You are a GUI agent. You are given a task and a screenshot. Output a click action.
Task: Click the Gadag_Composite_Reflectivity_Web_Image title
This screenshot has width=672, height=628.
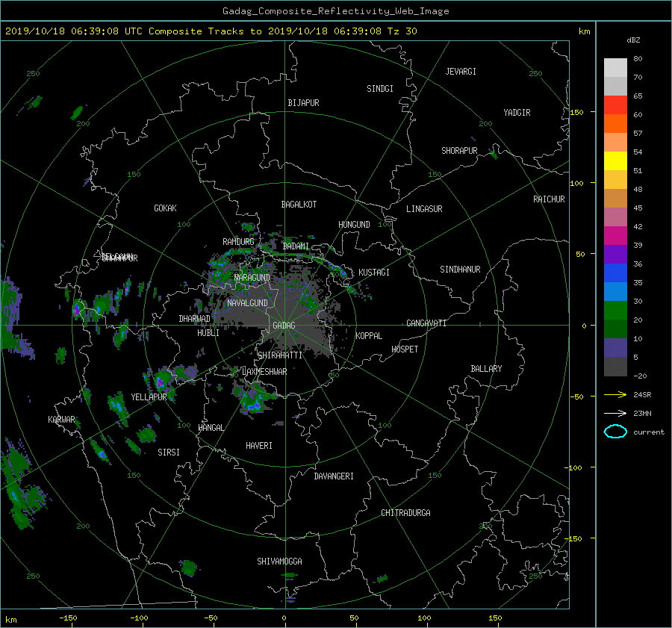click(335, 11)
